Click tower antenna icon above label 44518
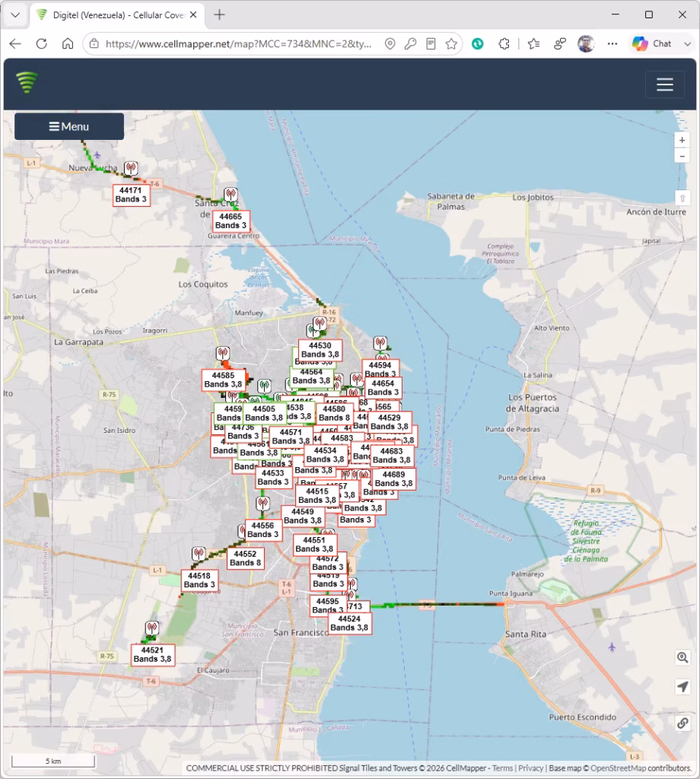This screenshot has width=700, height=779. [x=199, y=554]
